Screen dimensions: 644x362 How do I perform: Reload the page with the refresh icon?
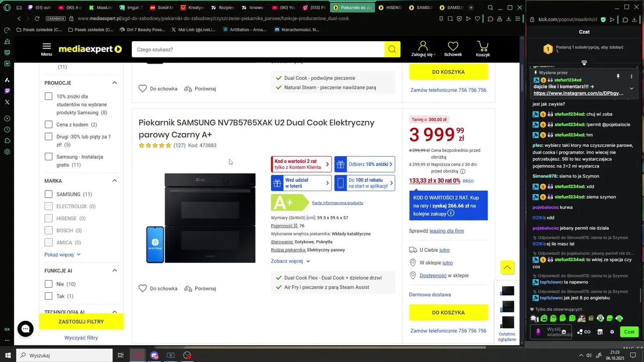pyautogui.click(x=37, y=19)
